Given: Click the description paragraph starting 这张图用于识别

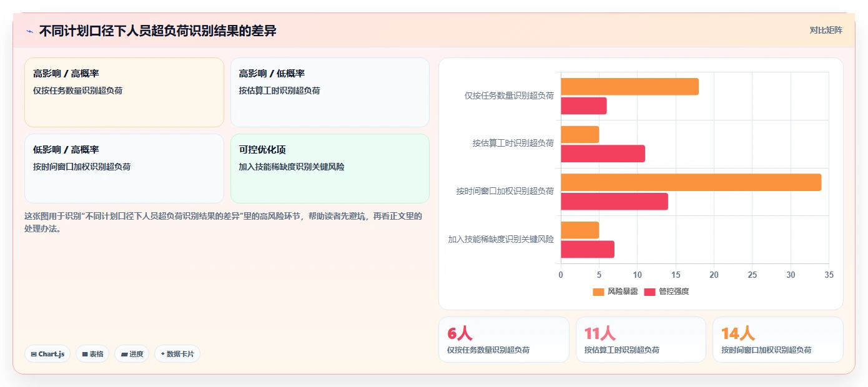Looking at the screenshot, I should click(223, 222).
